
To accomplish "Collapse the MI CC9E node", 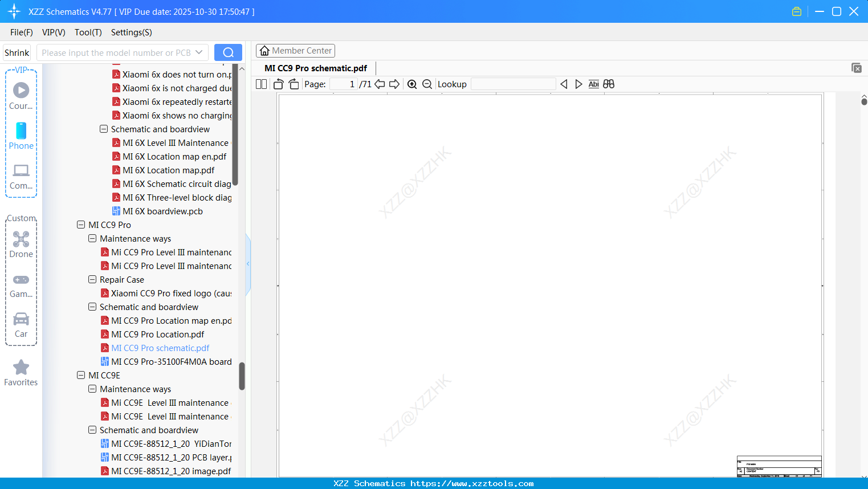I will click(x=81, y=376).
